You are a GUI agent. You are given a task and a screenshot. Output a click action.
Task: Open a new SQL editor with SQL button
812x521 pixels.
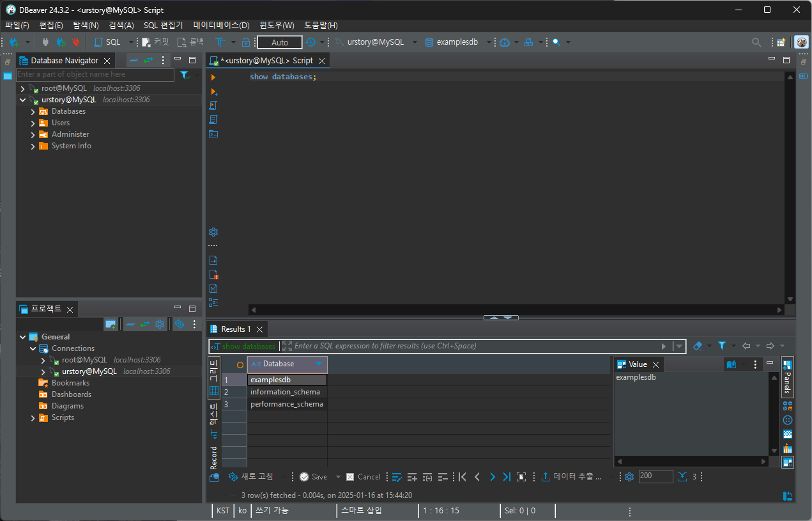107,42
